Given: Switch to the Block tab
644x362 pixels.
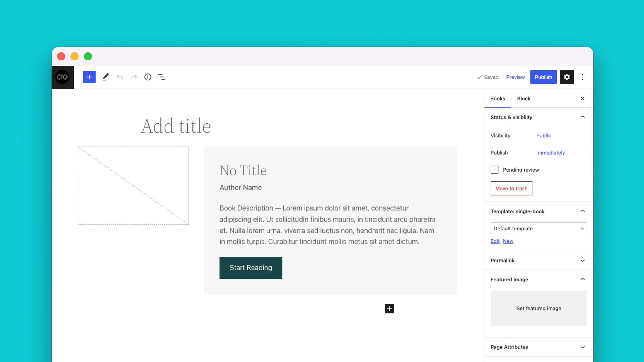Looking at the screenshot, I should [523, 98].
